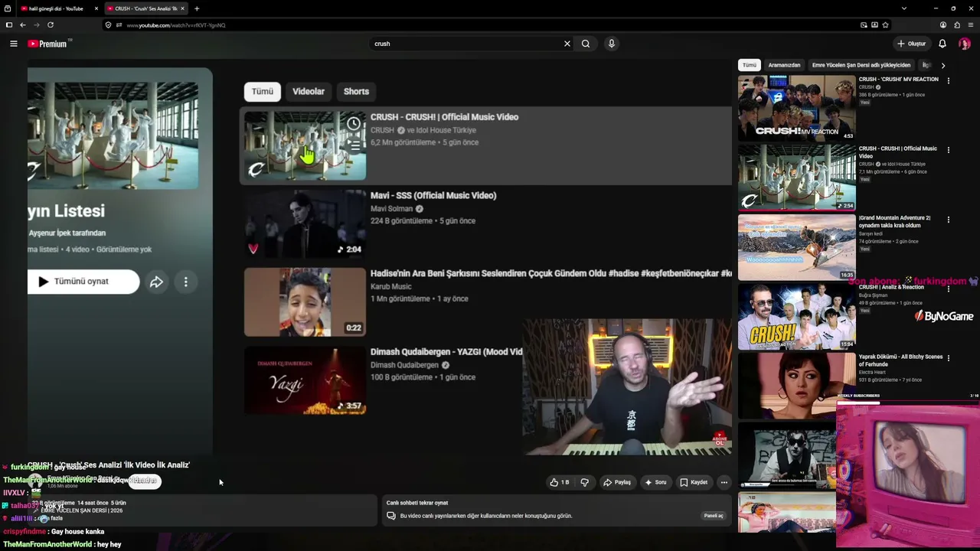Focus the YouTube search box
980x551 pixels.
coord(465,44)
